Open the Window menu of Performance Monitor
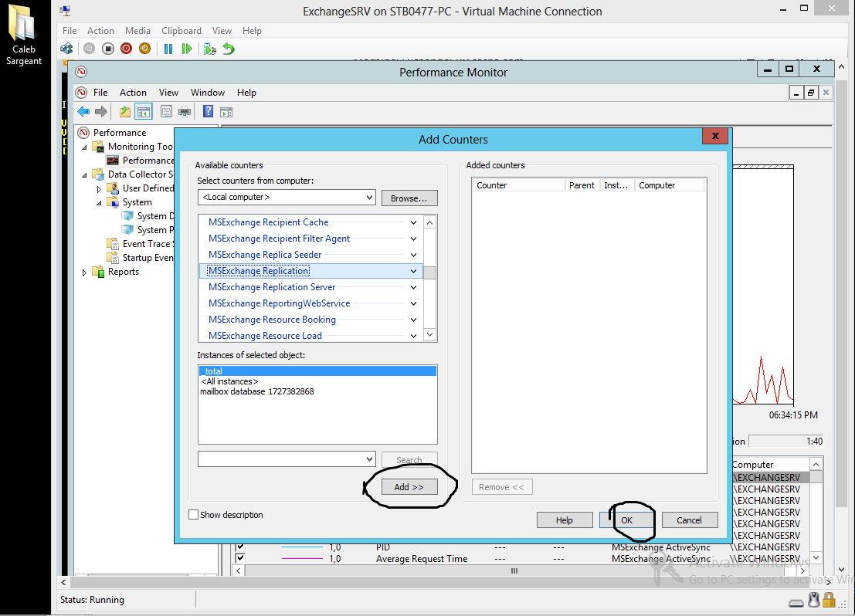The height and width of the screenshot is (616, 855). [207, 92]
